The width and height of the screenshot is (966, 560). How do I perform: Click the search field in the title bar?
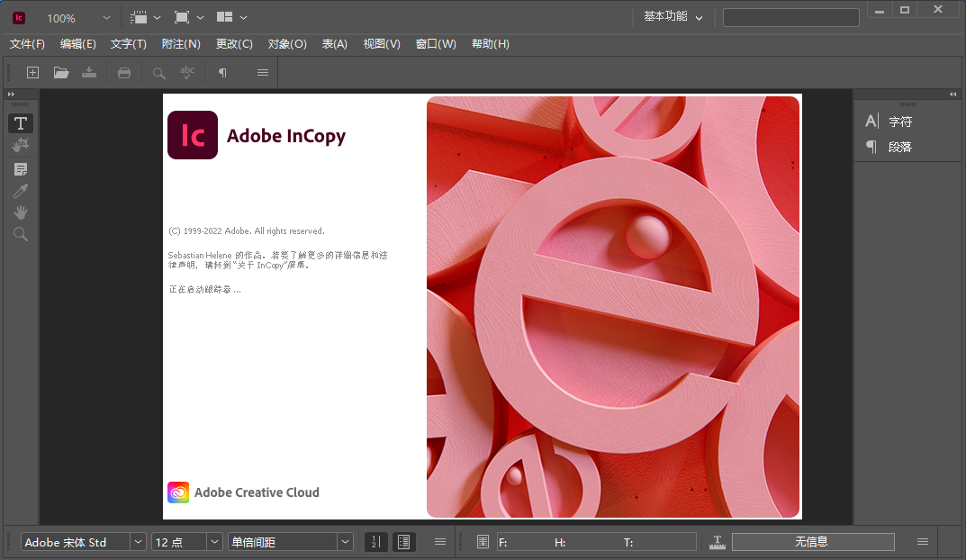click(x=791, y=17)
